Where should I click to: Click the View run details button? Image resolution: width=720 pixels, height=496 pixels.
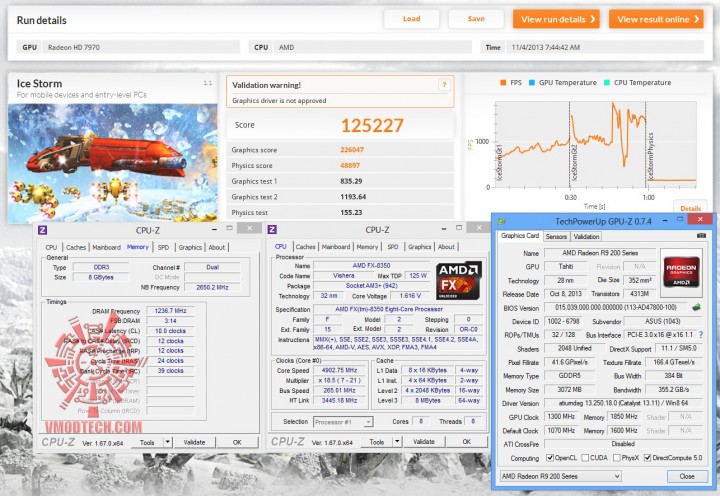[556, 19]
